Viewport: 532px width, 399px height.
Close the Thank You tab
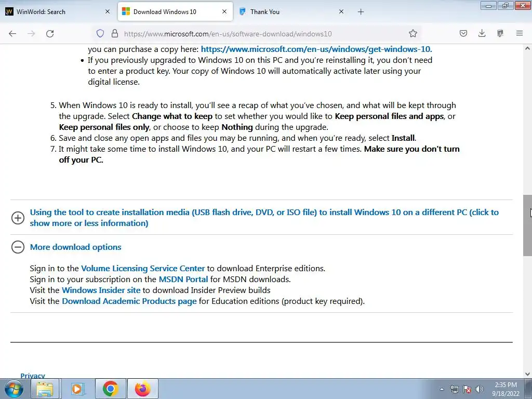click(341, 11)
